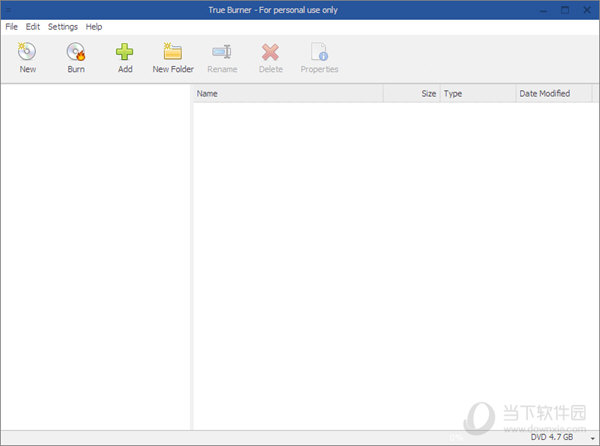Open the Properties toolbar icon
Viewport: 600px width, 446px height.
coord(319,52)
